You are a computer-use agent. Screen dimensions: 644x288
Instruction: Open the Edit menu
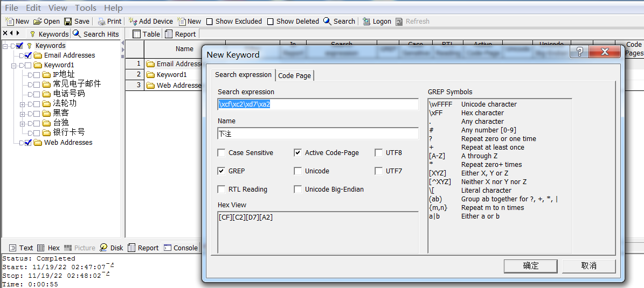coord(33,8)
